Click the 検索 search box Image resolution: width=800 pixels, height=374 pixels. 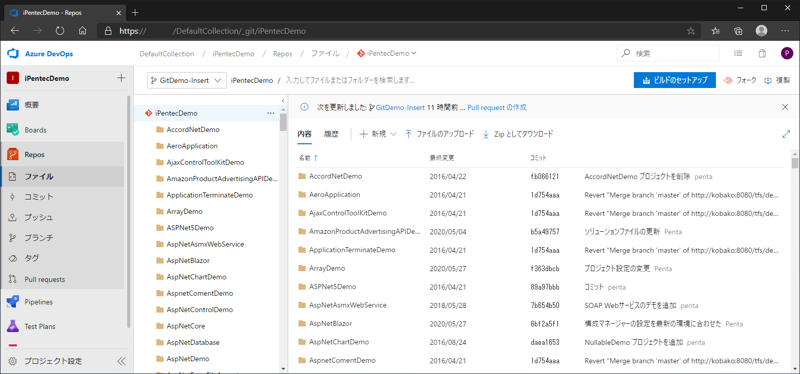tap(668, 53)
